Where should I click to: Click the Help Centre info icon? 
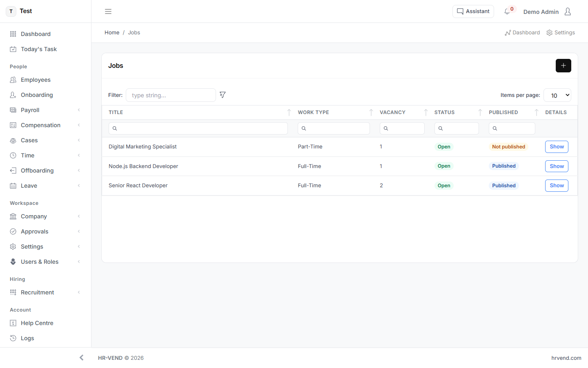(13, 323)
